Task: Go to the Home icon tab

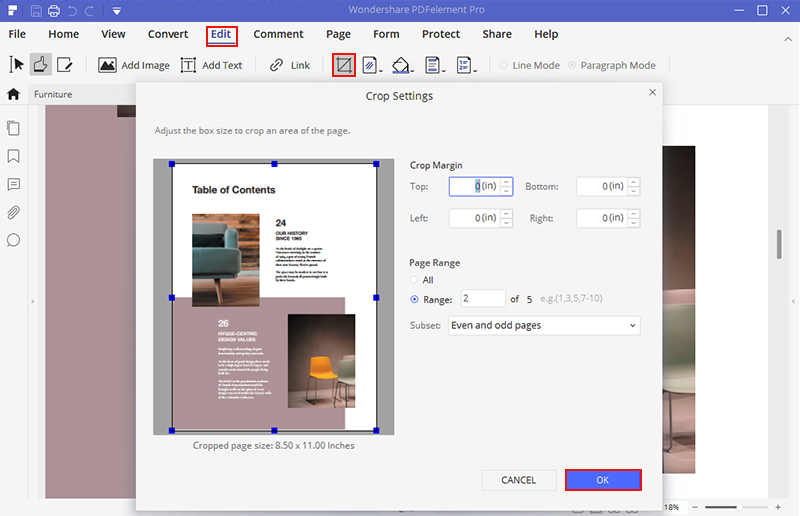Action: pos(14,94)
